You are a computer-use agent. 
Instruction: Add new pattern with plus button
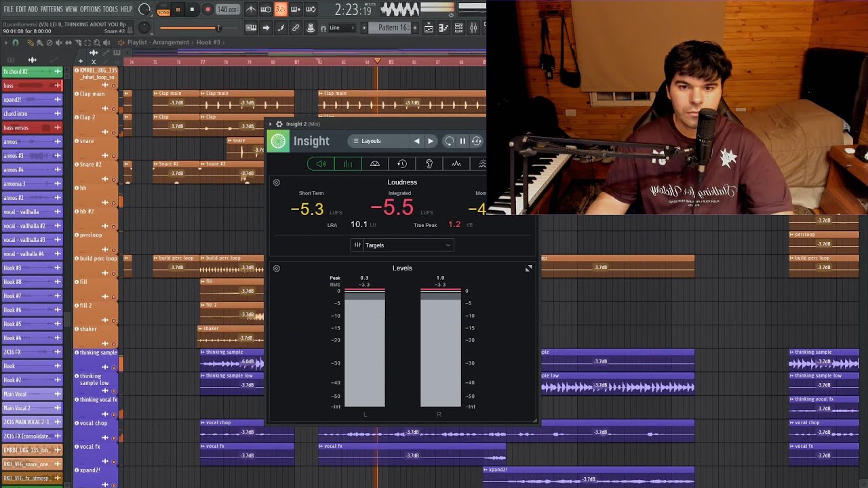coord(414,28)
